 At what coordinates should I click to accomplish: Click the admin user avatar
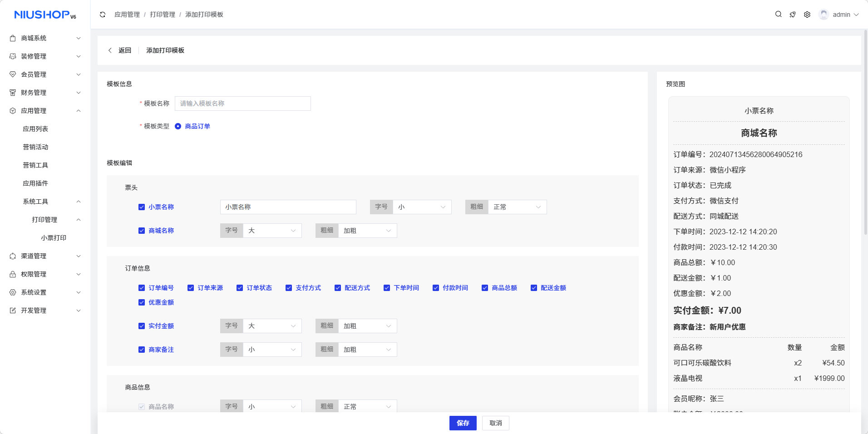point(824,15)
